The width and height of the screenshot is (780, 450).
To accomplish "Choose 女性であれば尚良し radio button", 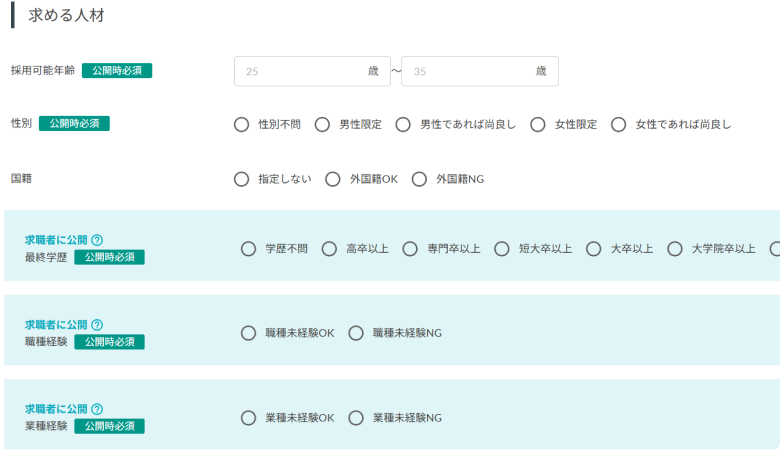I will [x=619, y=125].
